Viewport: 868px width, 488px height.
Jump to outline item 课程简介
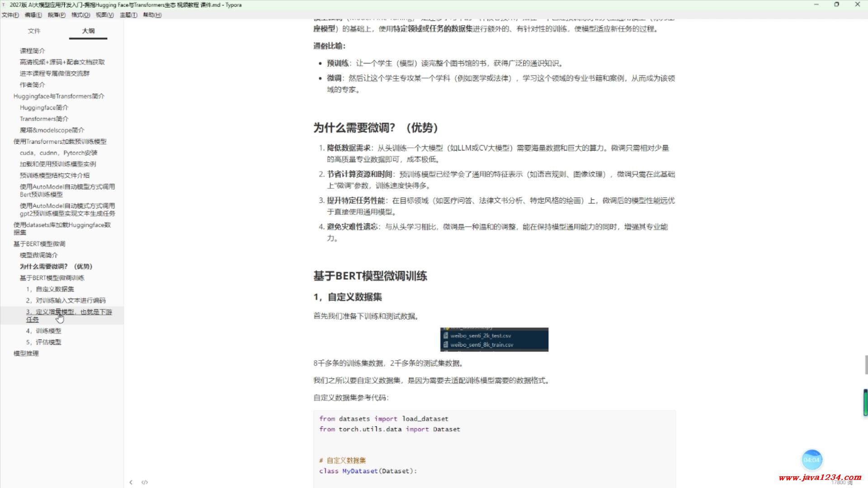[33, 51]
